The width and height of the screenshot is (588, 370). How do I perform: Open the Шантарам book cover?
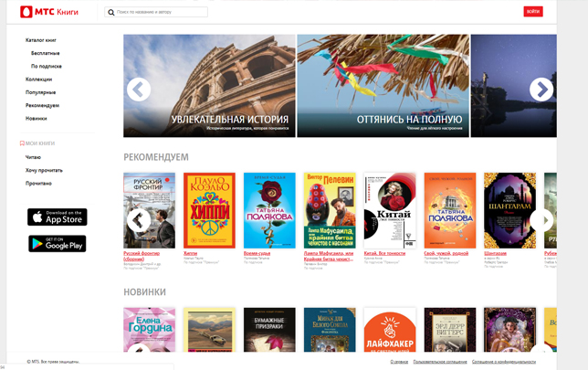[509, 210]
